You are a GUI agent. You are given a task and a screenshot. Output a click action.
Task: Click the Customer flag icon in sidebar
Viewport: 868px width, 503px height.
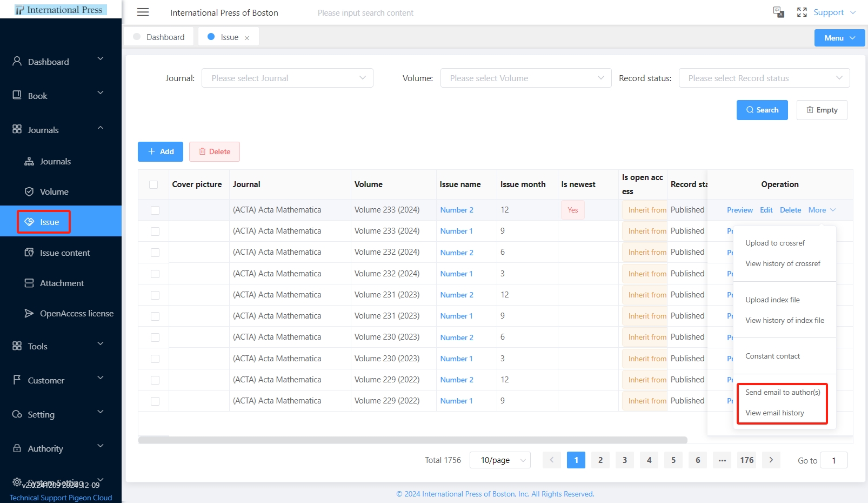[x=17, y=380]
